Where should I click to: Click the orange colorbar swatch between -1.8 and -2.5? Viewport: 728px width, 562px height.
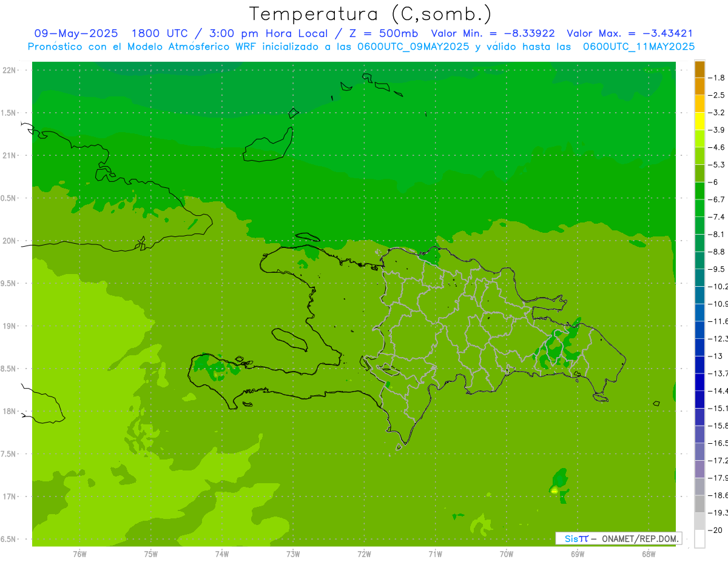click(x=699, y=87)
